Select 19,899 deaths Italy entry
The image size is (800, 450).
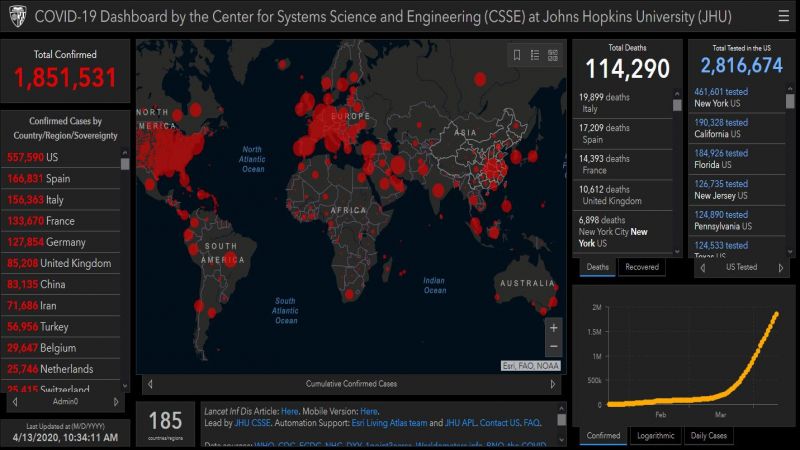coord(623,103)
